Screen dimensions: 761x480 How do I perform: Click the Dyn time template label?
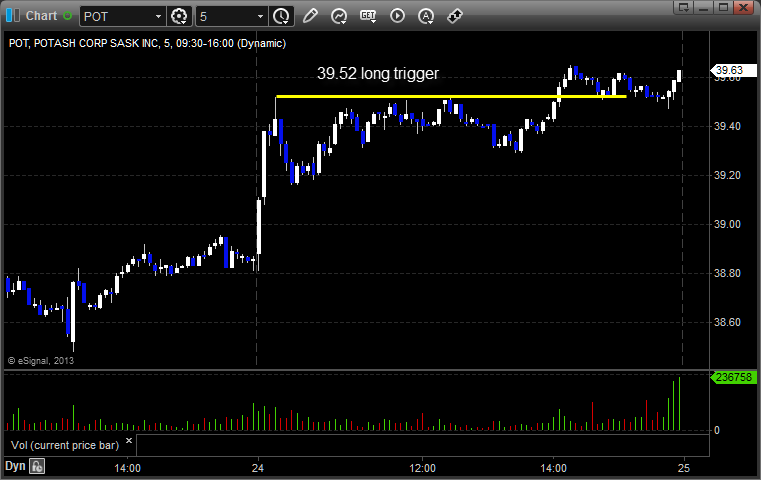[x=15, y=466]
